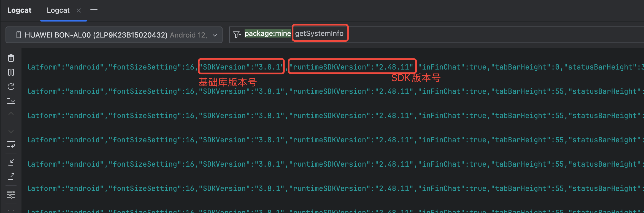Select the bold Logcat panel title
This screenshot has width=644, height=213.
click(19, 10)
